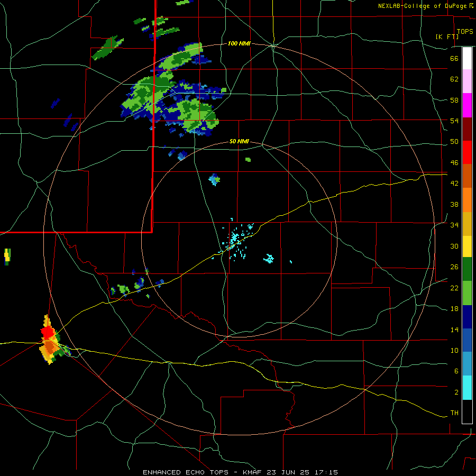Click the light pink legend swatch
The image size is (476, 476).
coord(467,81)
